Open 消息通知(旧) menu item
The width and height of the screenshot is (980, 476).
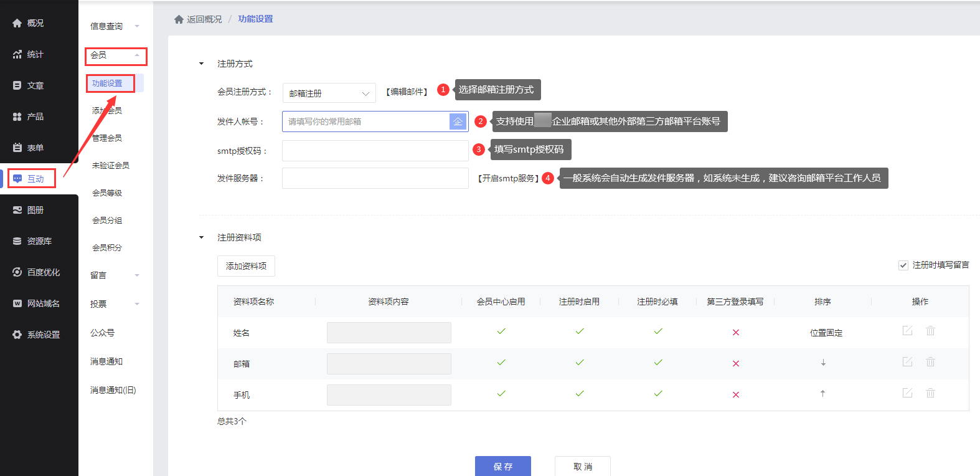pos(113,390)
